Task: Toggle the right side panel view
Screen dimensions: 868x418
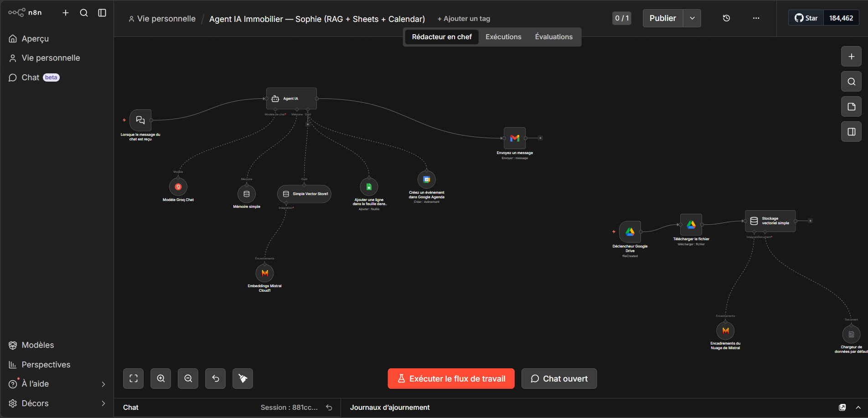Action: (851, 132)
